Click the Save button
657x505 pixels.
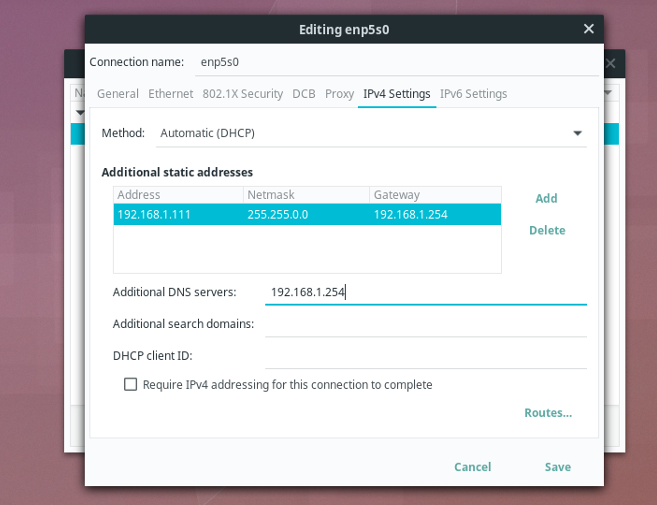[x=558, y=467]
